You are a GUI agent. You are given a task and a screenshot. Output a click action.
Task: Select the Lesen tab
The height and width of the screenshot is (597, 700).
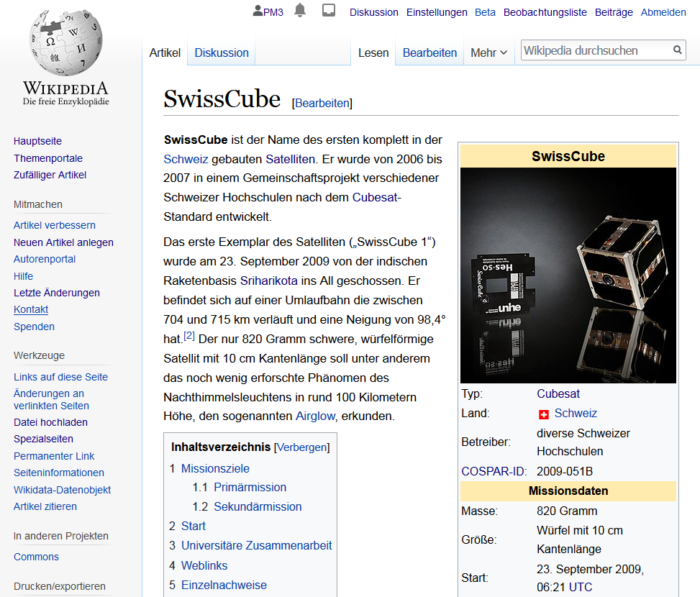point(373,53)
